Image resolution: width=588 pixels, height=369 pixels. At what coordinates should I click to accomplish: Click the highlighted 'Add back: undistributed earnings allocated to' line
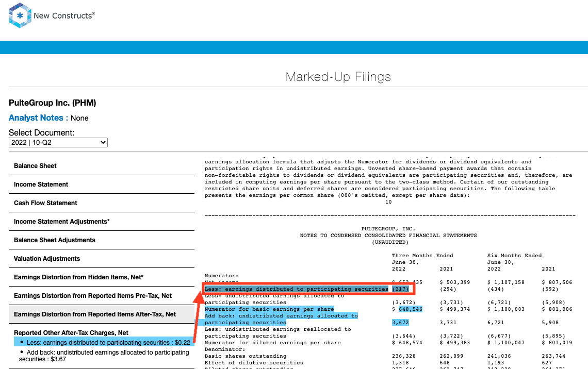click(281, 316)
